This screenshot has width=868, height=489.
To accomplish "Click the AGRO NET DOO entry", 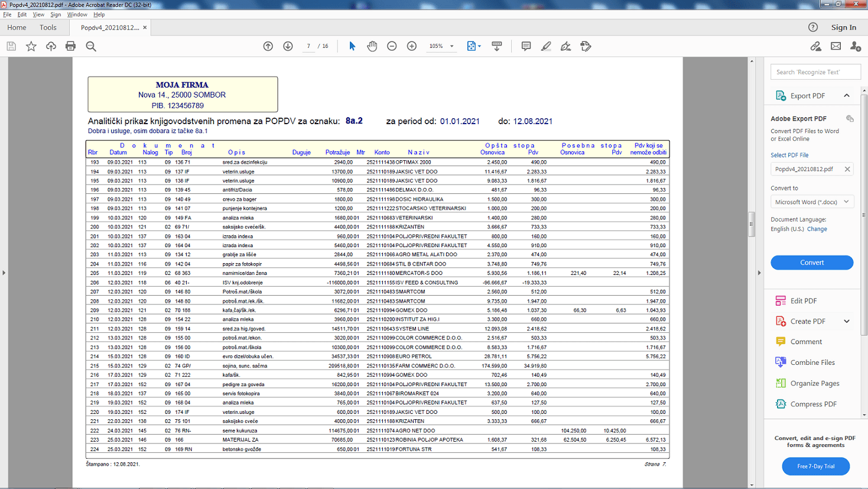I will [x=415, y=430].
